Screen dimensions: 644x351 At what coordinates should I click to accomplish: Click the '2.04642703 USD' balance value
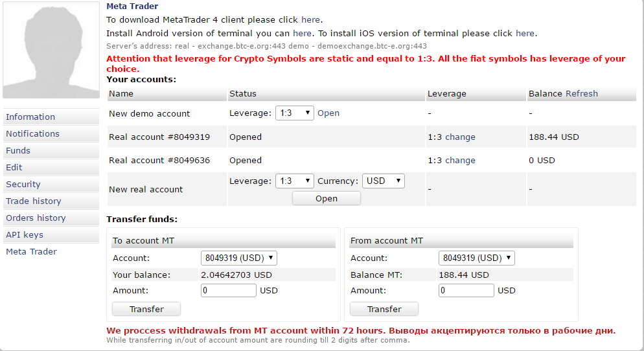(x=236, y=275)
